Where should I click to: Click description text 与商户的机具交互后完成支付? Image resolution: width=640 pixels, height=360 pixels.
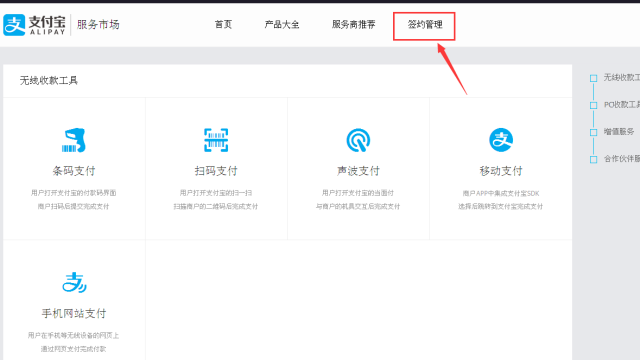(x=358, y=206)
